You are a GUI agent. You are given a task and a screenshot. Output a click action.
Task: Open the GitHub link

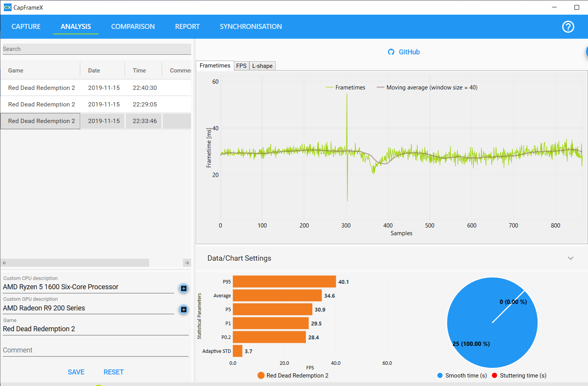pos(409,52)
